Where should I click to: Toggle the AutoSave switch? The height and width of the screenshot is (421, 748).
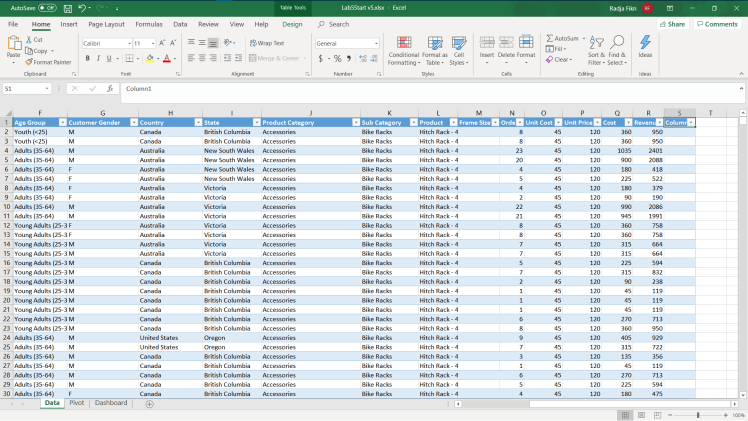[46, 8]
